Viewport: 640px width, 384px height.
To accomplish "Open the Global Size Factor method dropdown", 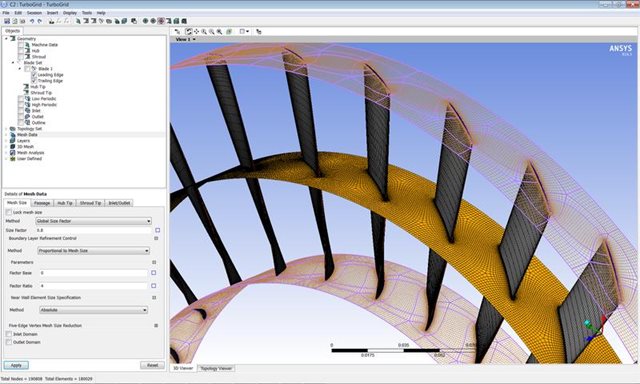I will 93,221.
